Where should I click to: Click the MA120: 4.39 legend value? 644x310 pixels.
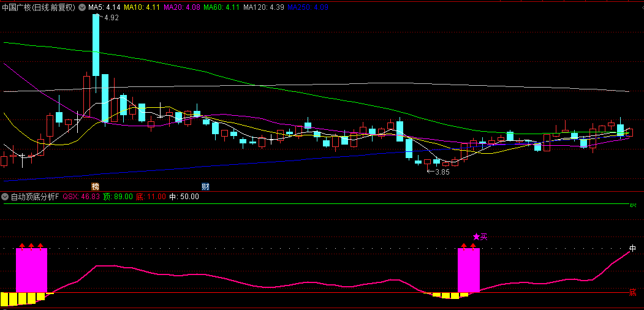click(263, 7)
